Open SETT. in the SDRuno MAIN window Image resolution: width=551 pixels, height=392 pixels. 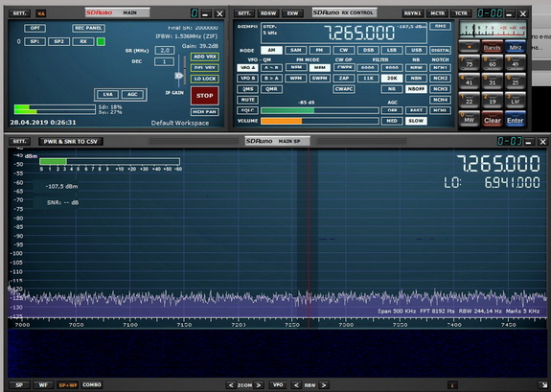pos(19,13)
